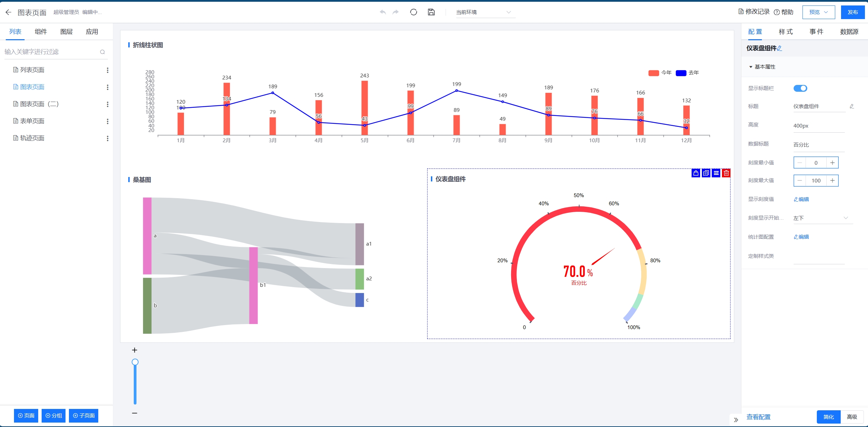868x427 pixels.
Task: Select 简化 mode
Action: point(829,417)
